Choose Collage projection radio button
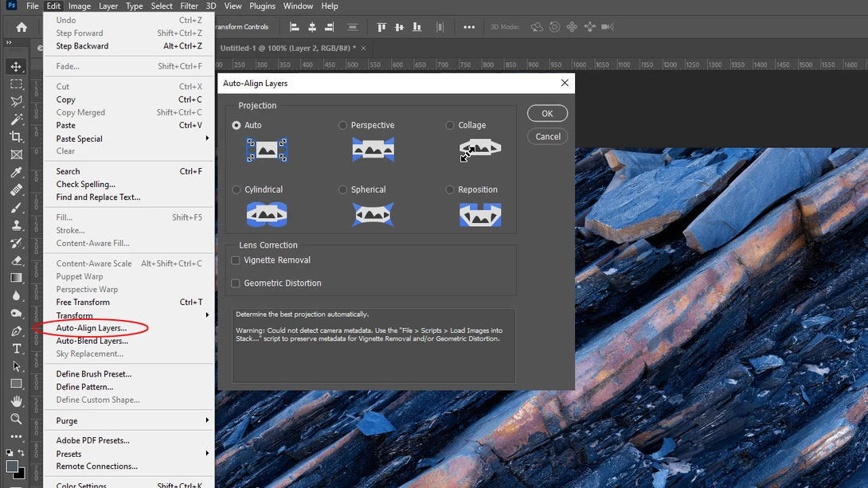The width and height of the screenshot is (868, 488). click(449, 126)
